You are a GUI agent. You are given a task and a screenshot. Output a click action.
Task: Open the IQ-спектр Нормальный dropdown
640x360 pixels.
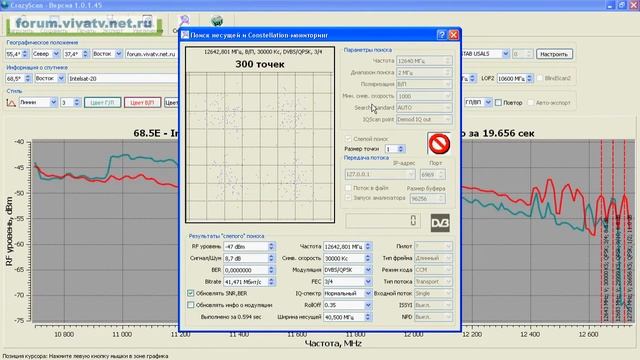coord(368,293)
